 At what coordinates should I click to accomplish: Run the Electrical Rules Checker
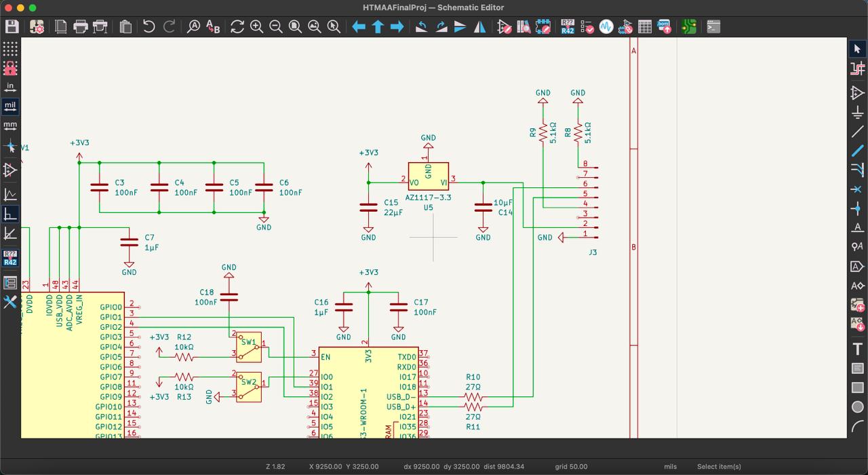587,26
